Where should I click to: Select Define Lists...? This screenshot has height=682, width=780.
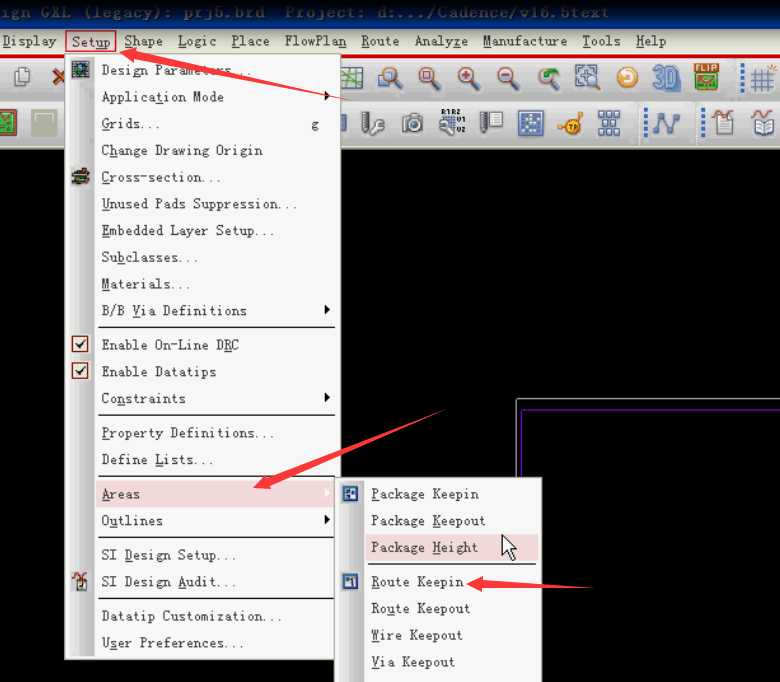(x=215, y=460)
